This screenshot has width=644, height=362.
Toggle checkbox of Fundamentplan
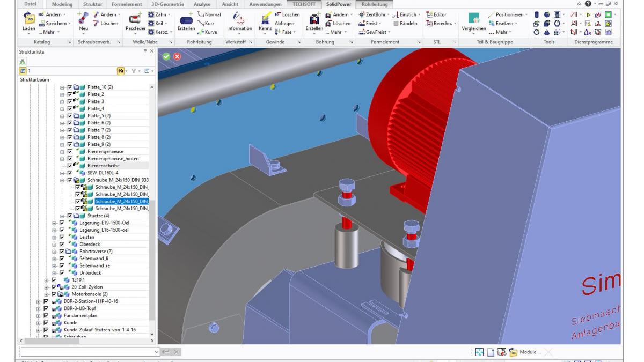pyautogui.click(x=45, y=316)
